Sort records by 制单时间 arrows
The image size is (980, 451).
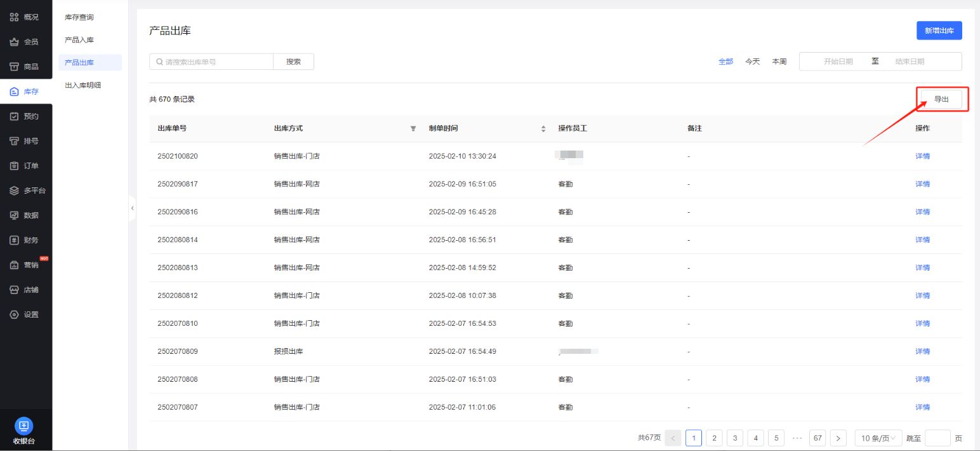pyautogui.click(x=543, y=128)
